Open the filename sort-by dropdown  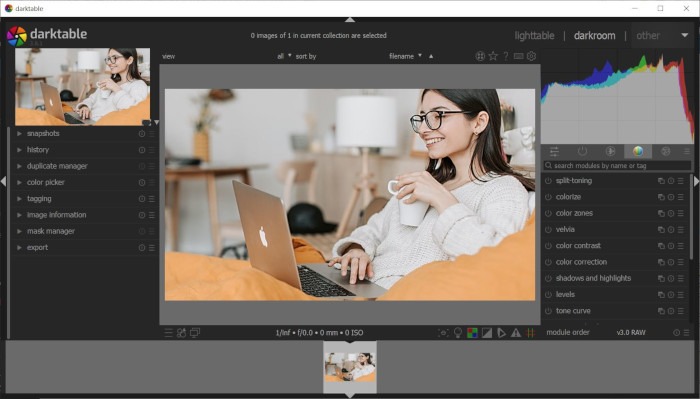coord(405,56)
